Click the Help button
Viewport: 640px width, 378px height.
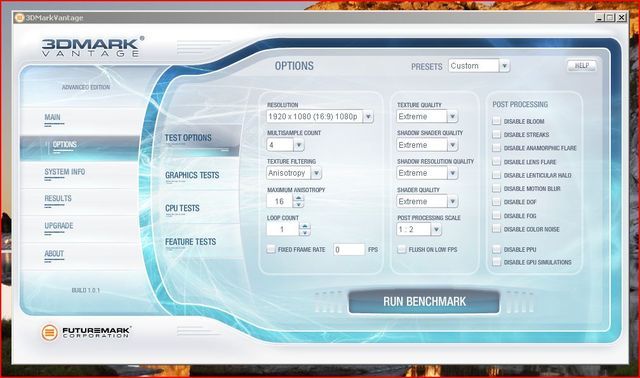582,66
